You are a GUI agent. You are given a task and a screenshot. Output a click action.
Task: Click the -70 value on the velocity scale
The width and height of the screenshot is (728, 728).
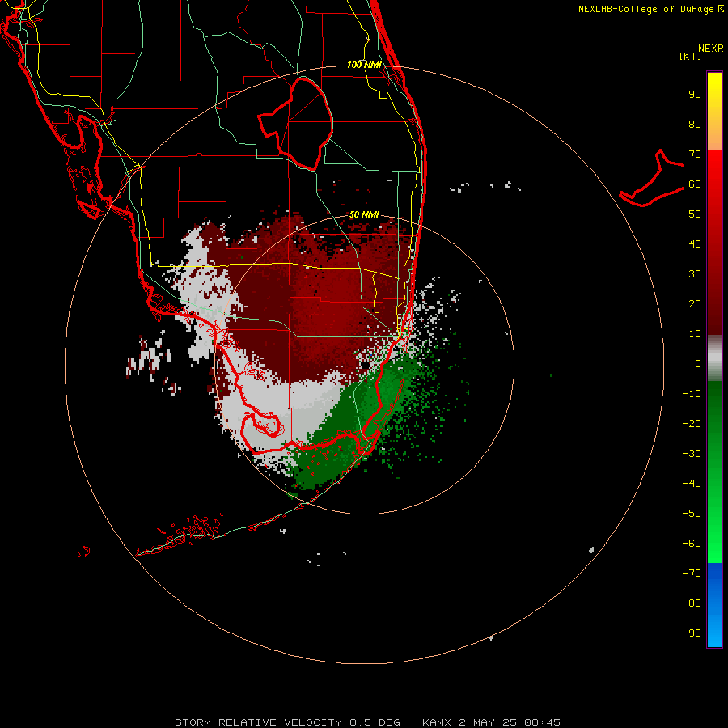point(692,574)
